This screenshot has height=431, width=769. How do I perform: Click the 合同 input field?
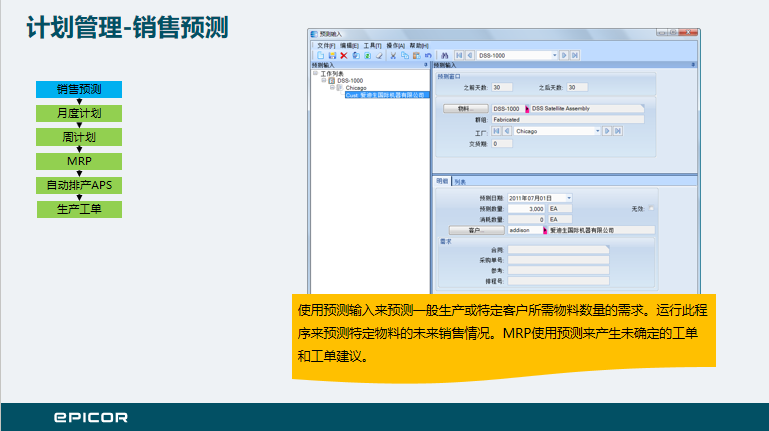[x=558, y=250]
